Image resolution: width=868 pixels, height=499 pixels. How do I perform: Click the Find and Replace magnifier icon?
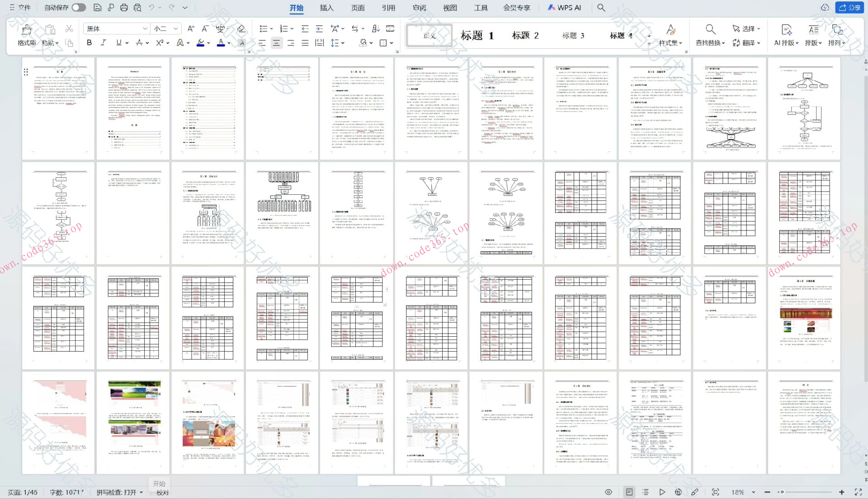pos(710,30)
